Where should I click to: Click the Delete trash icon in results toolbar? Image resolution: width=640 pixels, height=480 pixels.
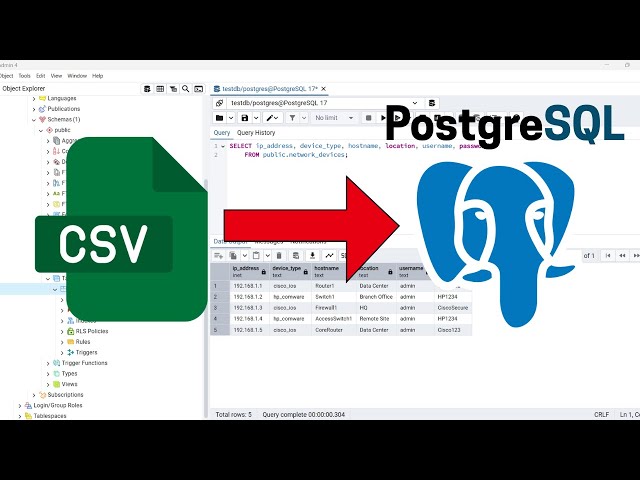(279, 256)
